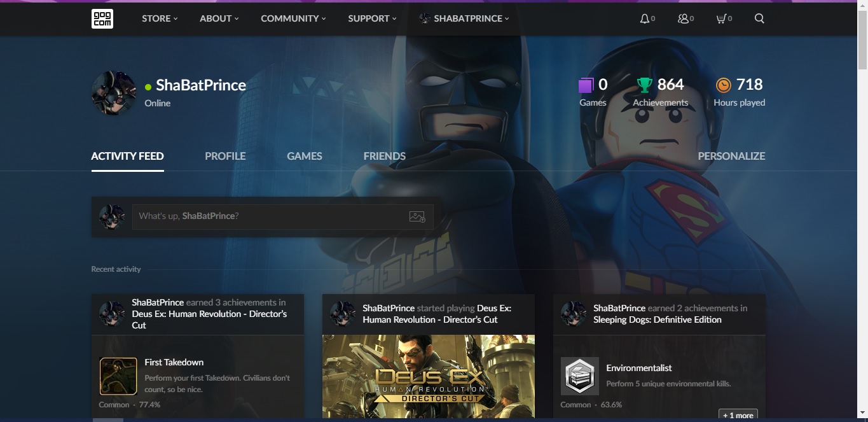The image size is (868, 422).
Task: Click 'Perform 5 unique environmental kills.' description
Action: pos(668,384)
